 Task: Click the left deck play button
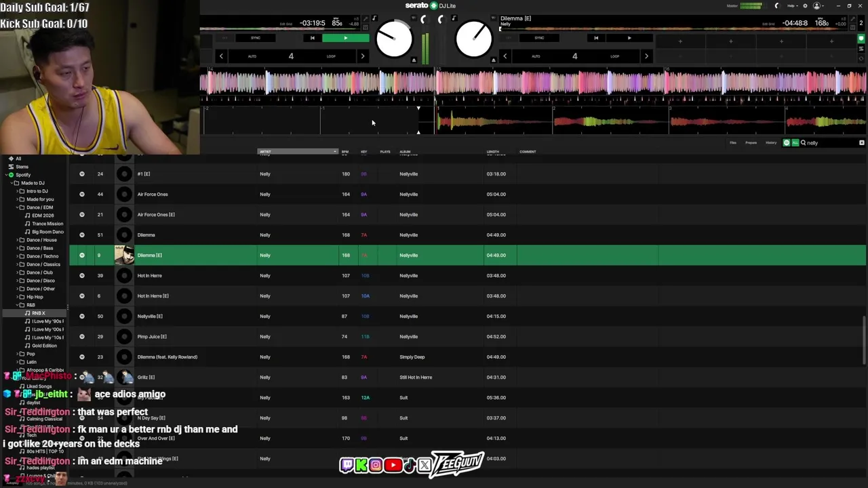pyautogui.click(x=345, y=38)
